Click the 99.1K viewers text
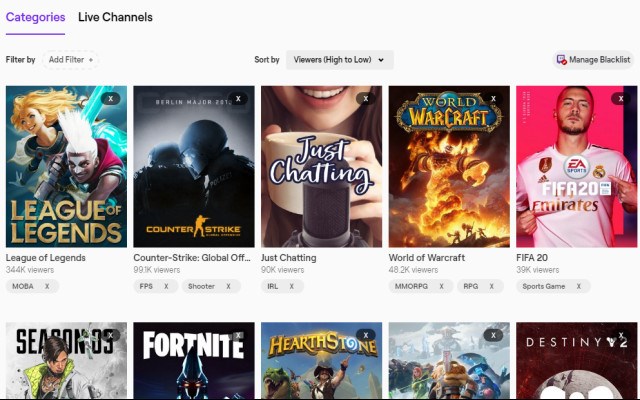The image size is (640, 400). (157, 270)
